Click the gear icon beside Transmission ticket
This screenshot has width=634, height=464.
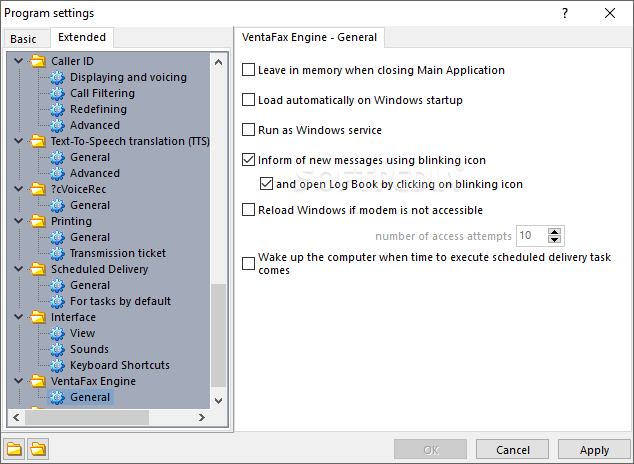click(57, 253)
